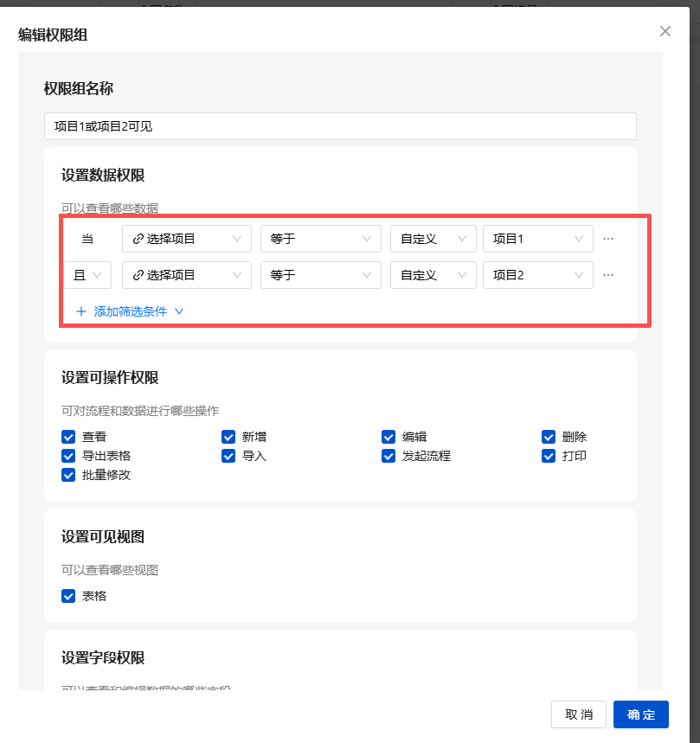Open the ellipsis menu on the 项目1 condition row
This screenshot has height=743, width=700.
pyautogui.click(x=607, y=239)
